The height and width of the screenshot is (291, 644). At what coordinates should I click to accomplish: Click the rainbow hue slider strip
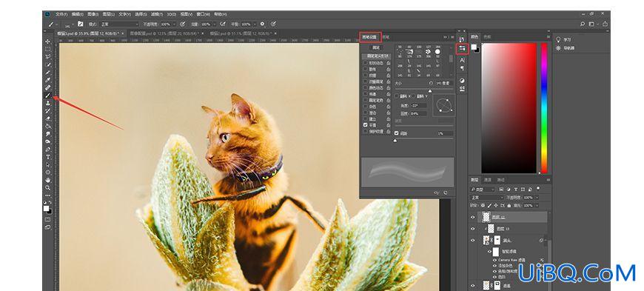544,107
